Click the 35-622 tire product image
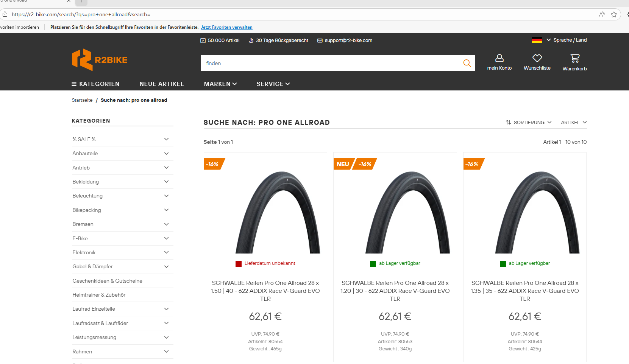This screenshot has width=629, height=364. [x=537, y=212]
